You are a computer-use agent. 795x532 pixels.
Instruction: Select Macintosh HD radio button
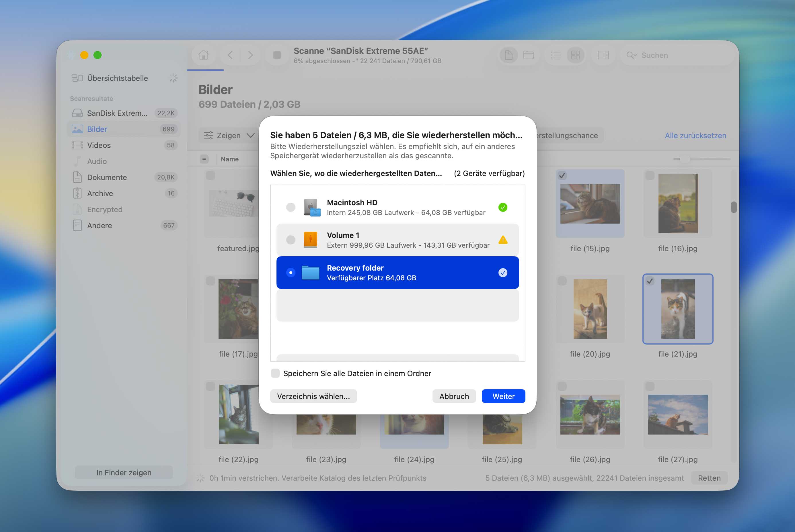pyautogui.click(x=291, y=207)
